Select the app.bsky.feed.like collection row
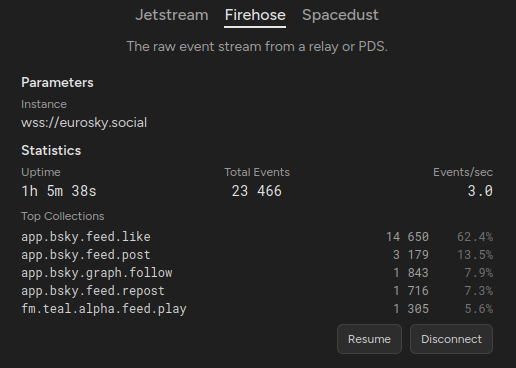Screen dimensions: 516x368 tap(257, 237)
